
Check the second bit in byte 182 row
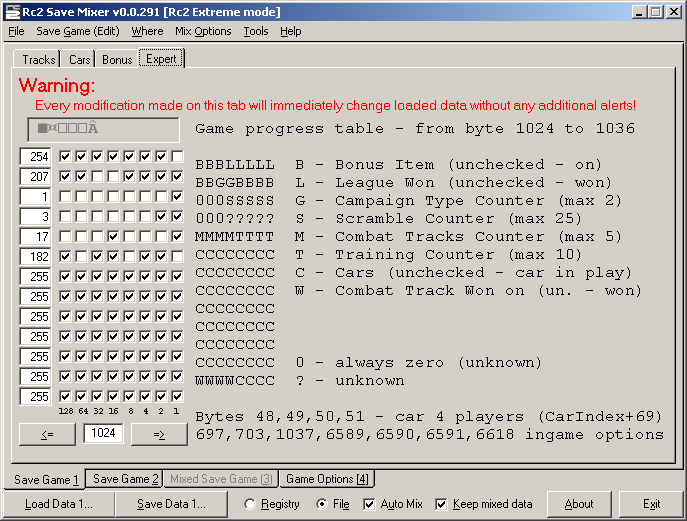point(81,256)
